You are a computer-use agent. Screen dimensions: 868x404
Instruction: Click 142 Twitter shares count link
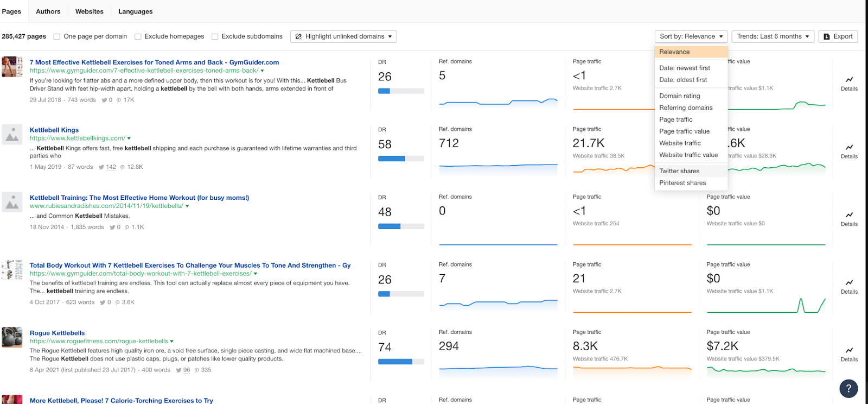pos(111,167)
